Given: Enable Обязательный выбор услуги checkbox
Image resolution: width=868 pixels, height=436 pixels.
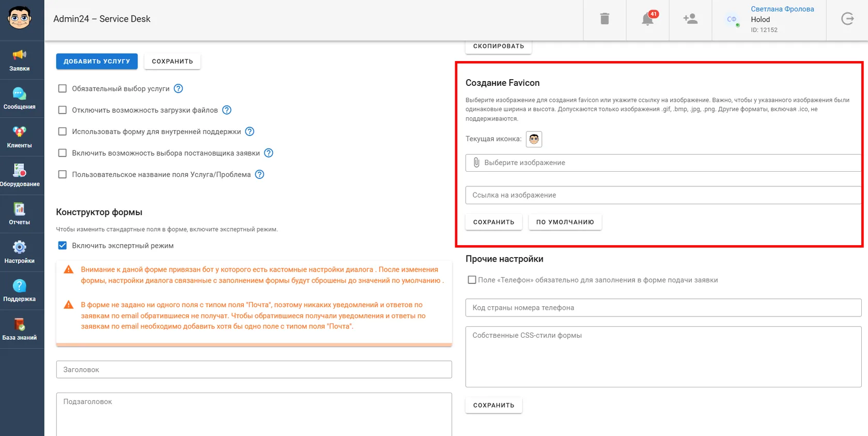Looking at the screenshot, I should (x=63, y=88).
